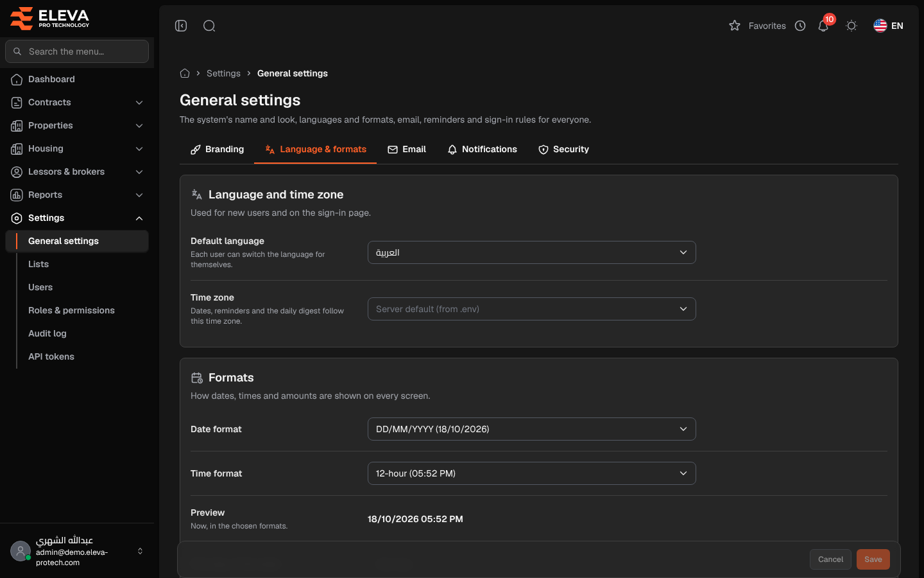The height and width of the screenshot is (578, 924).
Task: Open Dashboard from sidebar
Action: tap(77, 79)
